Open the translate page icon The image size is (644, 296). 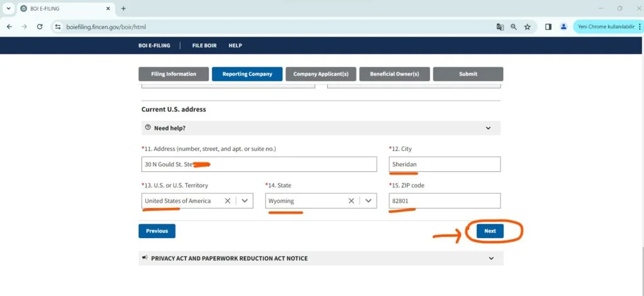tap(500, 27)
